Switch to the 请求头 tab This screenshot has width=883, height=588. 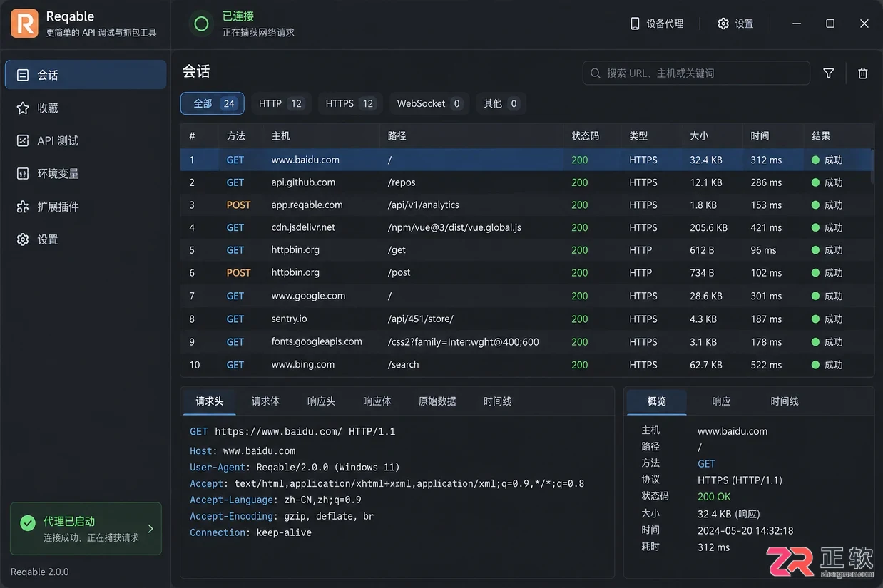click(210, 401)
